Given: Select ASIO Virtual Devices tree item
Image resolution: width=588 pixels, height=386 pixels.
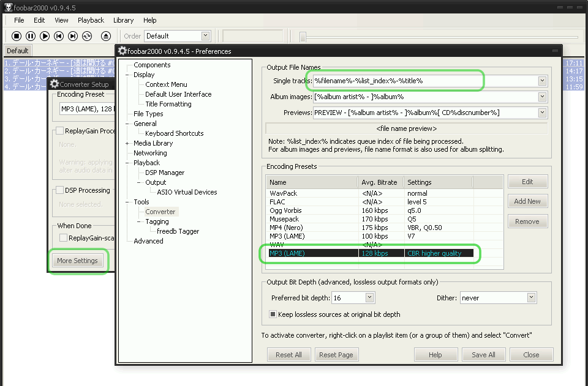Looking at the screenshot, I should coord(187,192).
